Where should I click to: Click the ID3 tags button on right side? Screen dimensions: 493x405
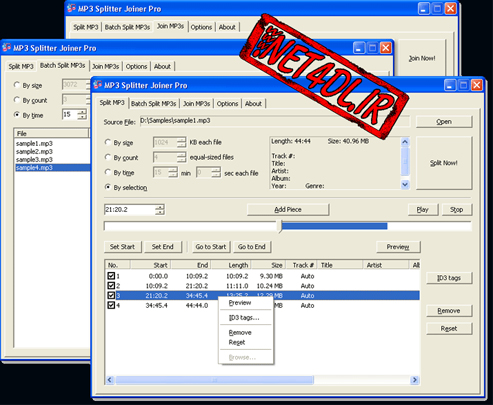click(x=449, y=278)
